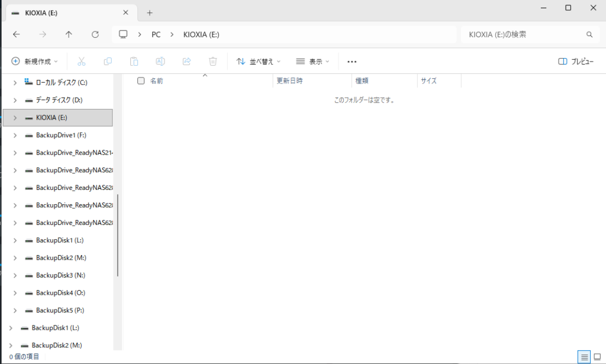Click the Rename icon in toolbar
The height and width of the screenshot is (364, 606).
pyautogui.click(x=160, y=61)
